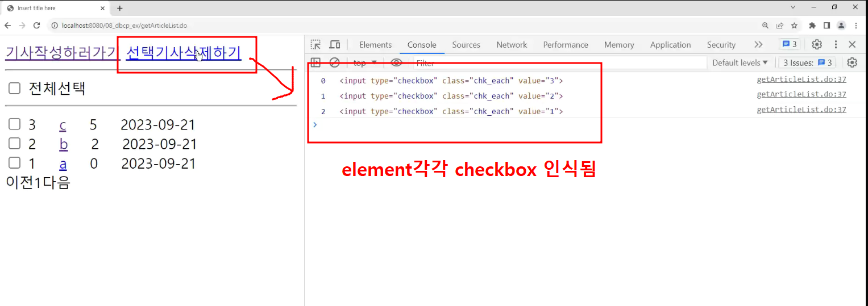Switch to the Performance tab
This screenshot has height=306, width=868.
pos(566,44)
